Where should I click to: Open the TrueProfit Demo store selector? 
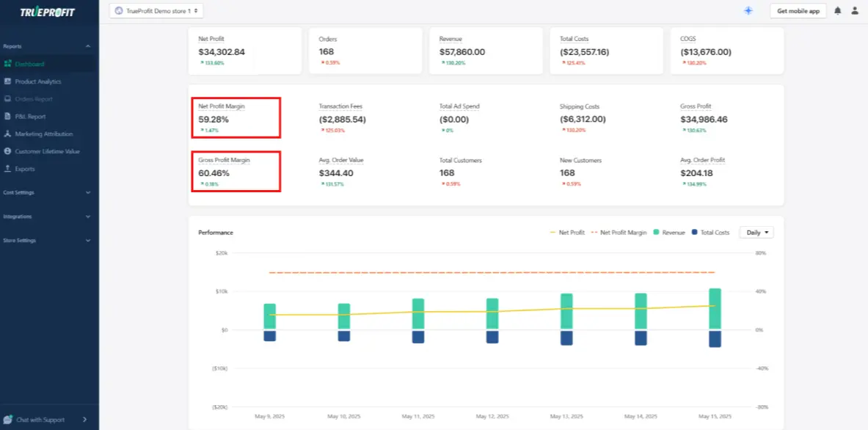(156, 10)
